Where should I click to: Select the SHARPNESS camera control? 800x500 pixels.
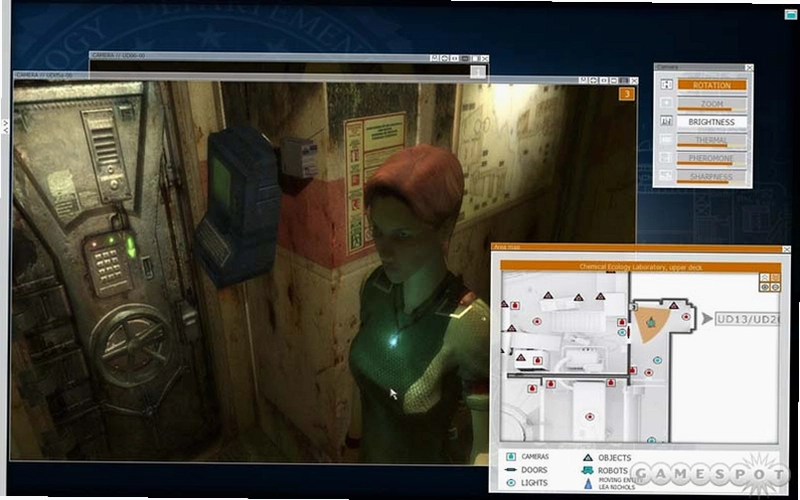click(712, 177)
